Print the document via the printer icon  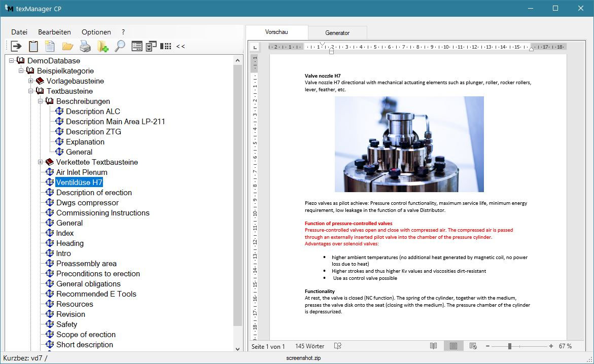coord(84,46)
